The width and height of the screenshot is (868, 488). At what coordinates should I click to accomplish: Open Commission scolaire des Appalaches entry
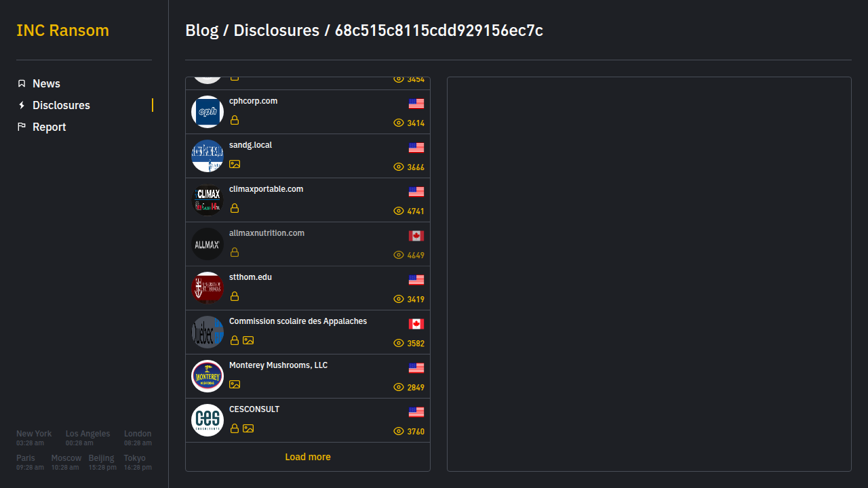pyautogui.click(x=308, y=332)
